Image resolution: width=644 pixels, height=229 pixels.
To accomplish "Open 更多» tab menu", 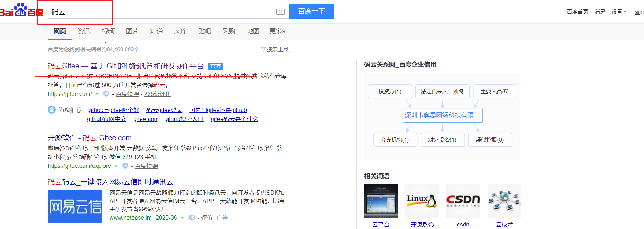I will click(x=277, y=31).
